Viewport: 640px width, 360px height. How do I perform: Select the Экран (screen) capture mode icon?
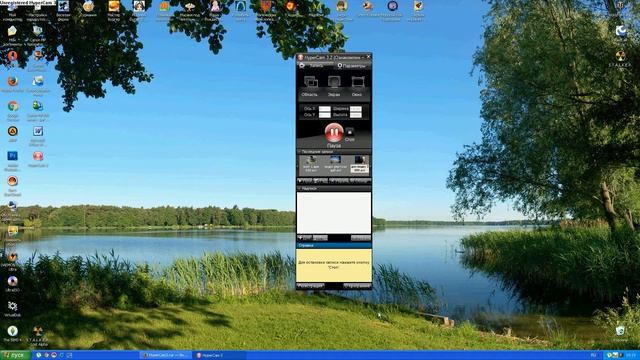click(x=334, y=82)
